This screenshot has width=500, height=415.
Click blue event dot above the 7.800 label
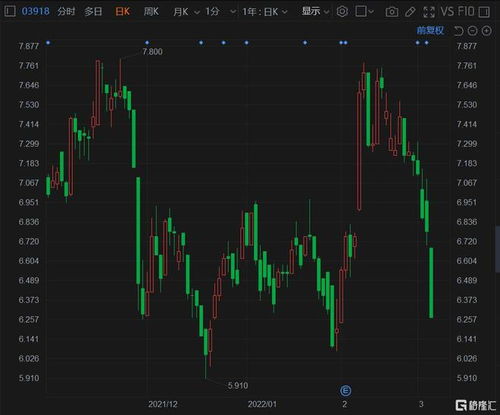point(147,43)
